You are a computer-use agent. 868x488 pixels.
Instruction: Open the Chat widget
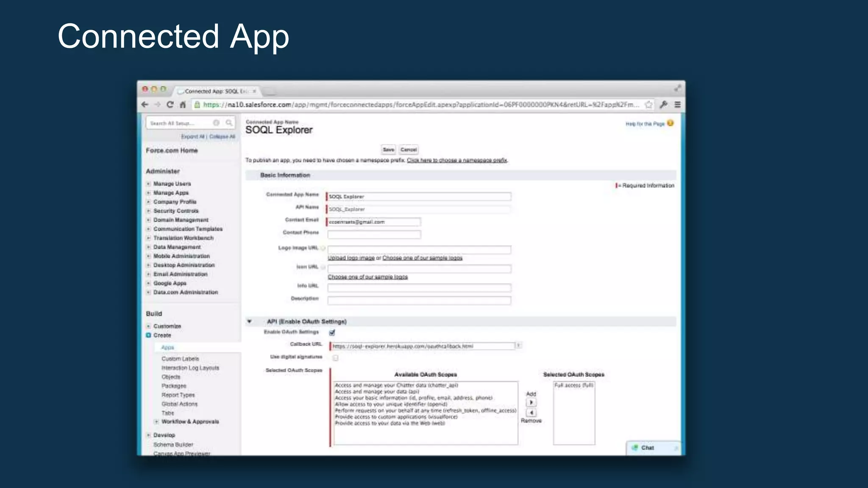pyautogui.click(x=653, y=448)
